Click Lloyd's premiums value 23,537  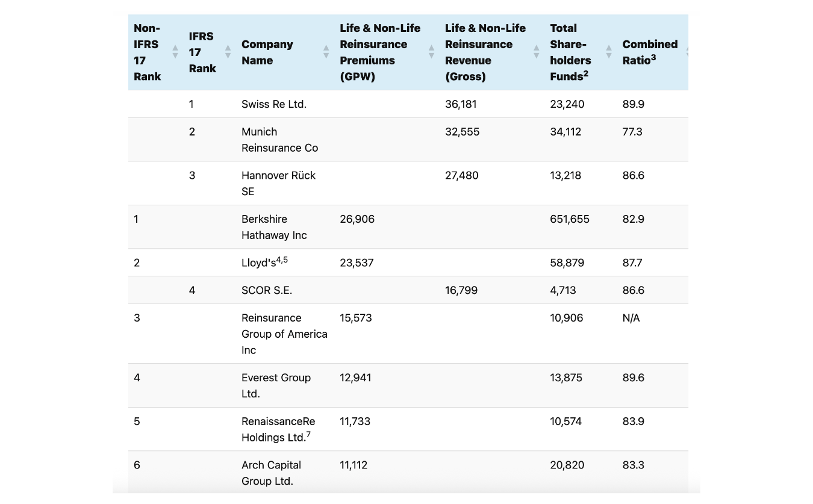pyautogui.click(x=357, y=263)
